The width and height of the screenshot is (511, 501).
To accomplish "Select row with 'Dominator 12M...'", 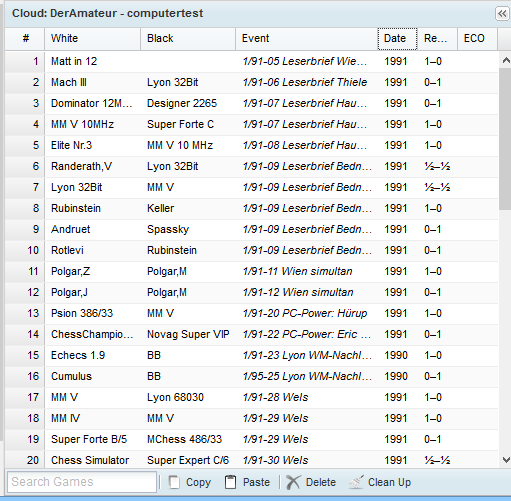I will pyautogui.click(x=251, y=103).
